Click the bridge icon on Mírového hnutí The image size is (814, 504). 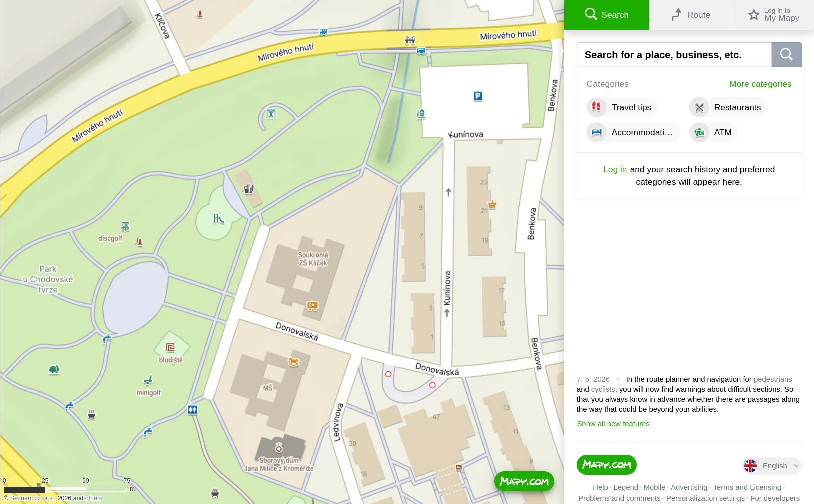click(410, 40)
